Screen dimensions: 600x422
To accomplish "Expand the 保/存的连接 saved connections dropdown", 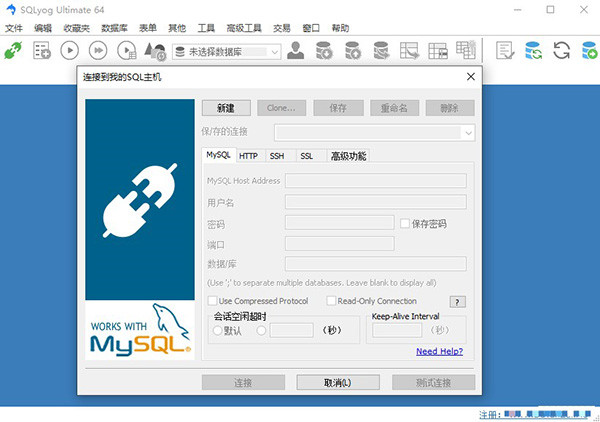I will tap(375, 133).
